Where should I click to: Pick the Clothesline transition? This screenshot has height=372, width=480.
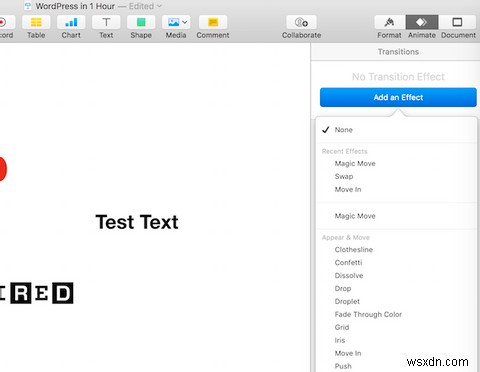click(x=396, y=250)
